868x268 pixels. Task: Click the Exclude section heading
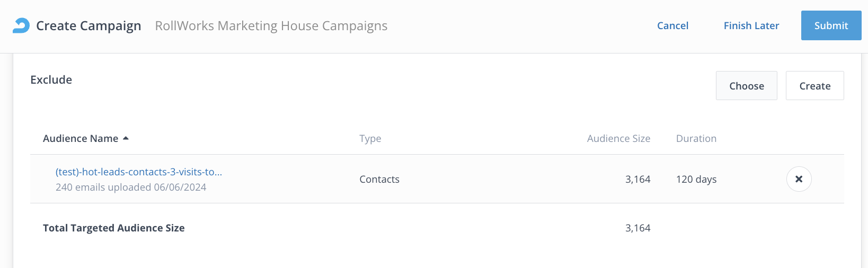tap(51, 79)
